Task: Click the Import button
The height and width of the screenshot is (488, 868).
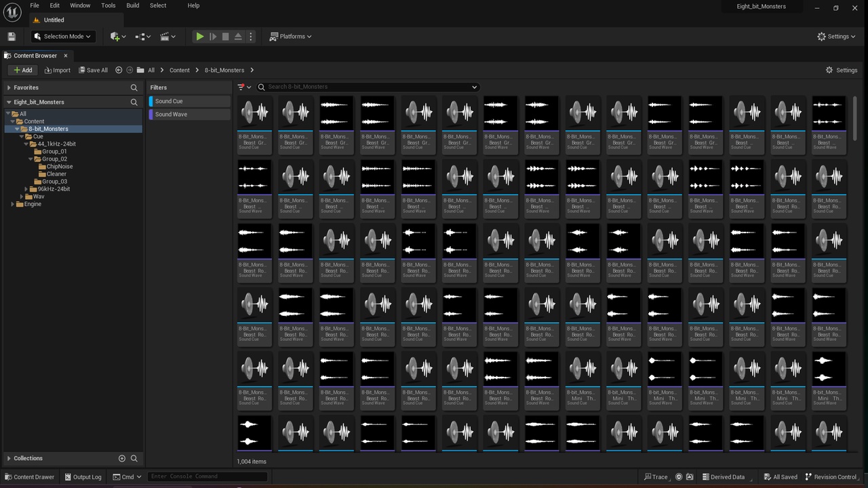Action: tap(57, 70)
